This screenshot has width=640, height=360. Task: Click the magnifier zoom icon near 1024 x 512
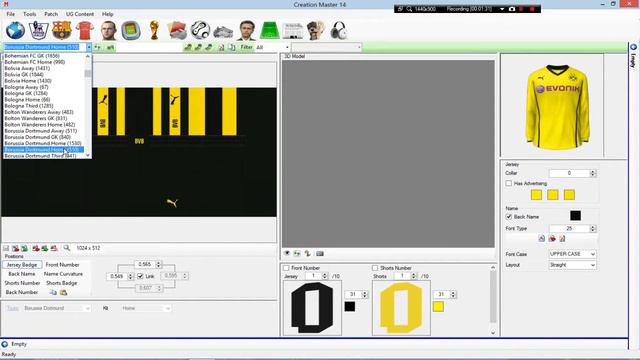[x=67, y=248]
